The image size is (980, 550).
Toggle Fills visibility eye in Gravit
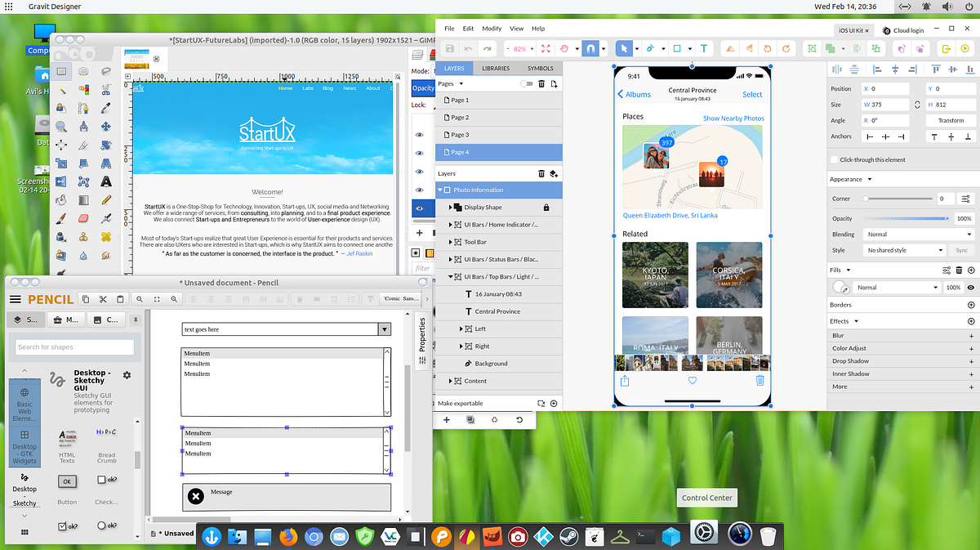click(971, 288)
